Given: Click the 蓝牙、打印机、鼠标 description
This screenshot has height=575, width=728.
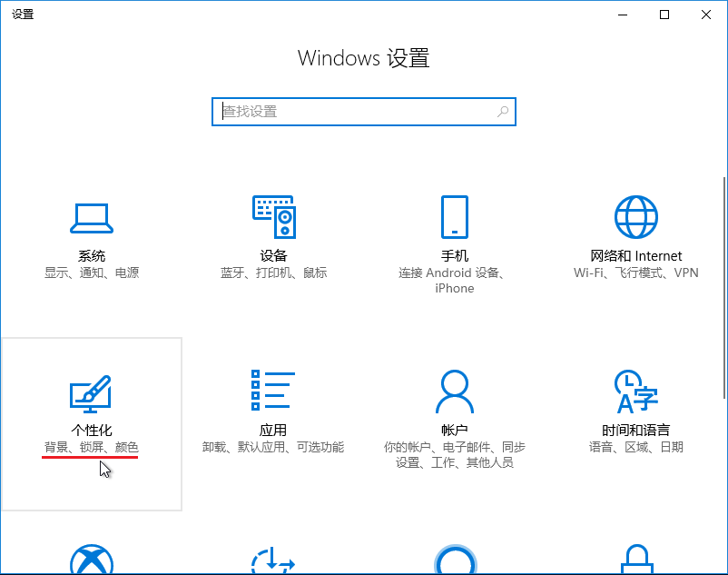Looking at the screenshot, I should point(273,273).
